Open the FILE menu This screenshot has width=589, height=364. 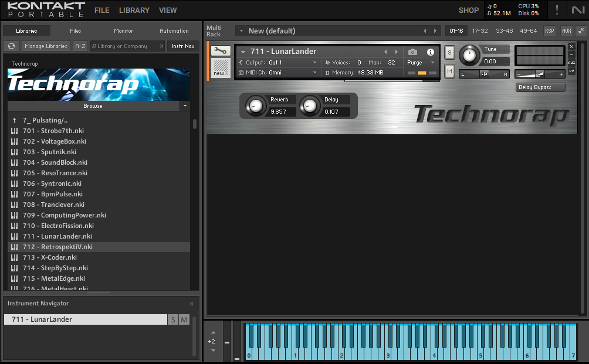pyautogui.click(x=102, y=10)
